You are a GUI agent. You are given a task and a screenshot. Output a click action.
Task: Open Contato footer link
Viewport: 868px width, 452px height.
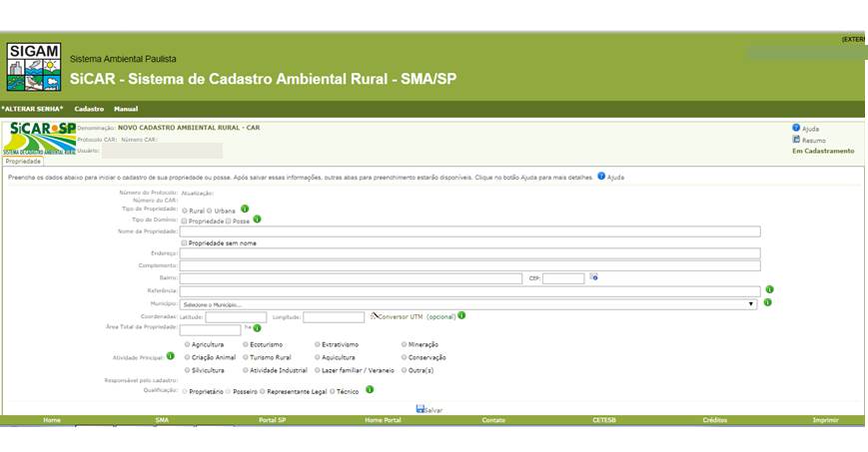(493, 420)
